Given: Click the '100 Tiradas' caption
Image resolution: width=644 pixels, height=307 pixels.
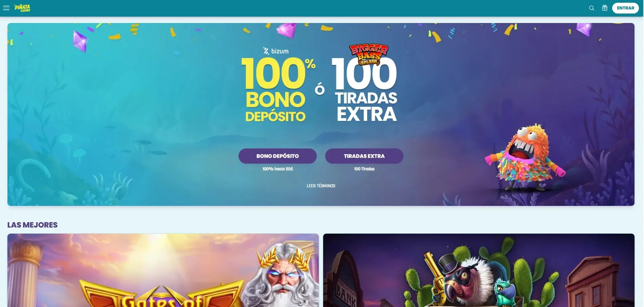Looking at the screenshot, I should pos(364,169).
